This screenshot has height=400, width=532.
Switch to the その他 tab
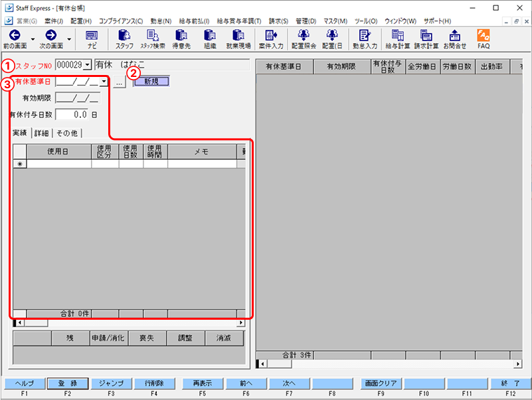point(67,133)
